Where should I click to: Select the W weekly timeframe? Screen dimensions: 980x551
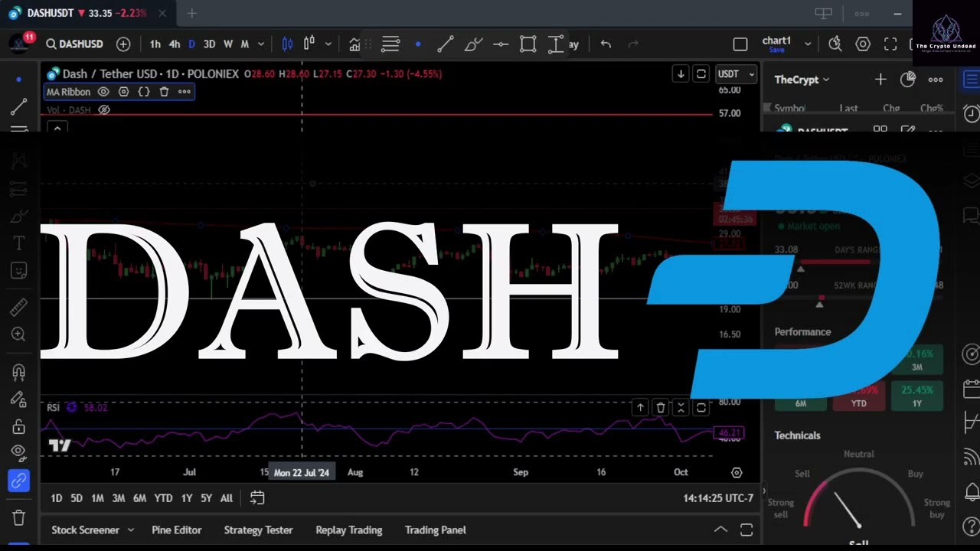[228, 44]
